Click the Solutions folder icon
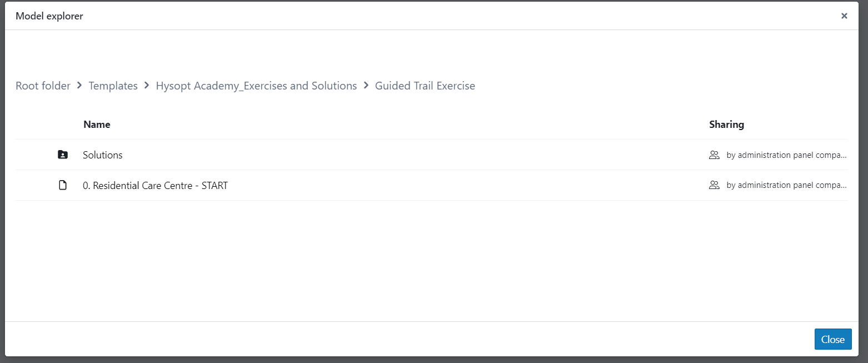Image resolution: width=868 pixels, height=363 pixels. (63, 155)
